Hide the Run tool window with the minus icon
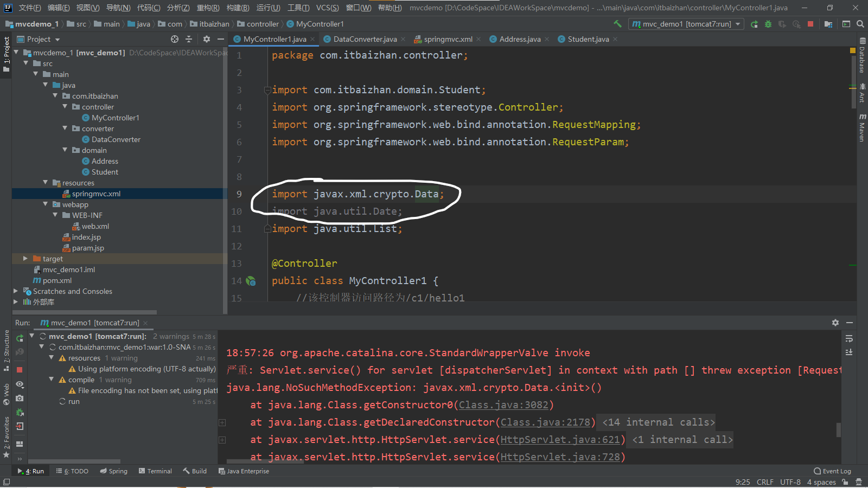The image size is (868, 488). pos(850,323)
